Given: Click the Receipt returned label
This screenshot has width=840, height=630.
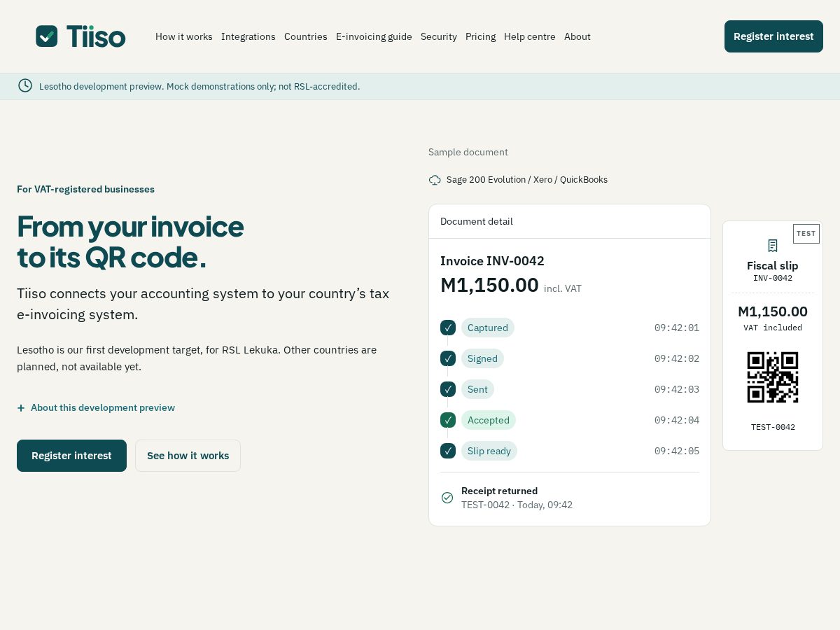Looking at the screenshot, I should [499, 491].
